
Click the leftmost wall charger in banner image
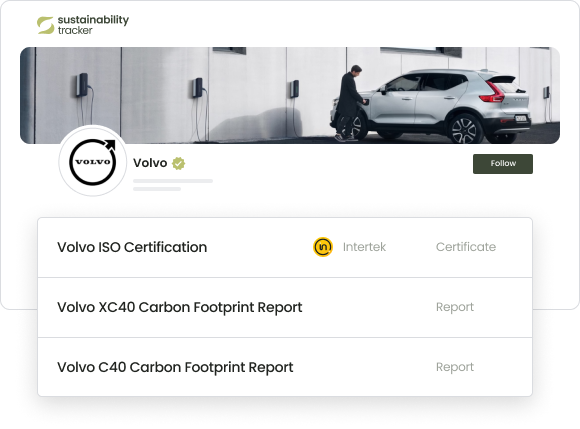82,85
